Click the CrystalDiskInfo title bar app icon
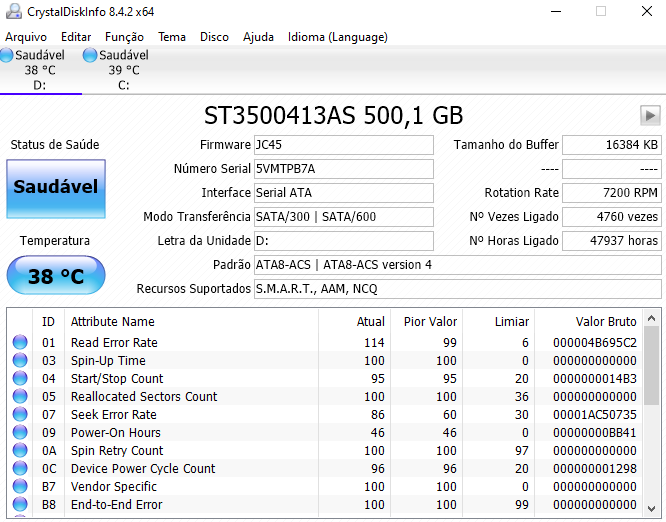666x522 pixels. pyautogui.click(x=14, y=11)
